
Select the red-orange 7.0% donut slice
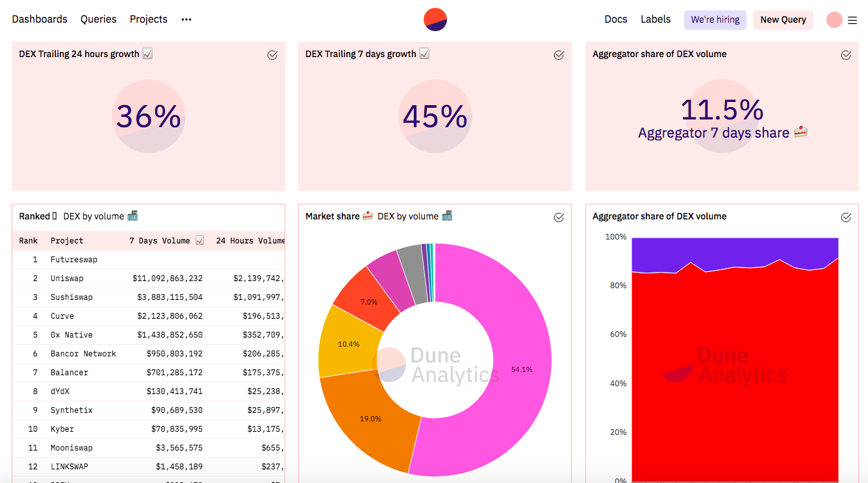click(x=368, y=303)
